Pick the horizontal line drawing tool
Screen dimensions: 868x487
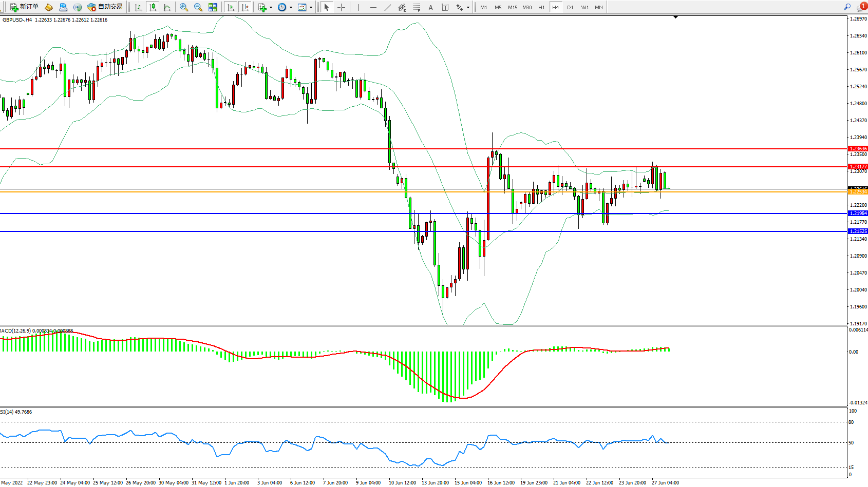(x=373, y=7)
